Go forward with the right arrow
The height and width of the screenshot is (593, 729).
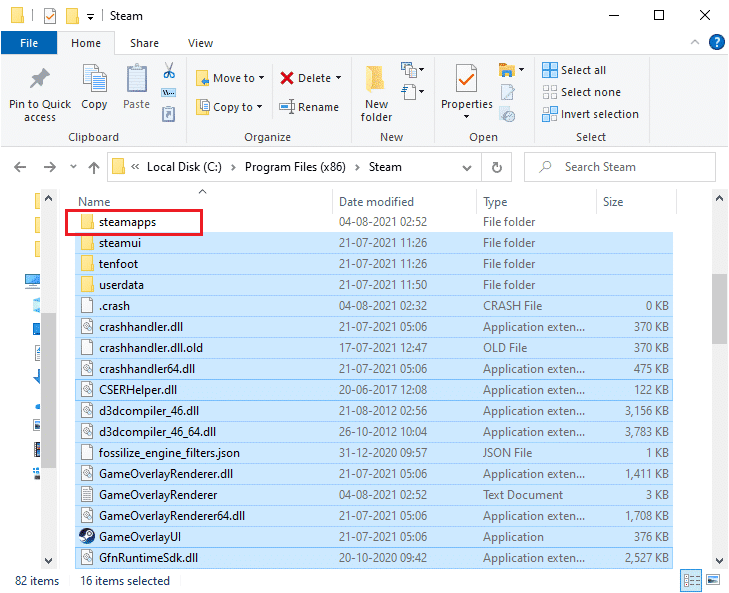(49, 167)
